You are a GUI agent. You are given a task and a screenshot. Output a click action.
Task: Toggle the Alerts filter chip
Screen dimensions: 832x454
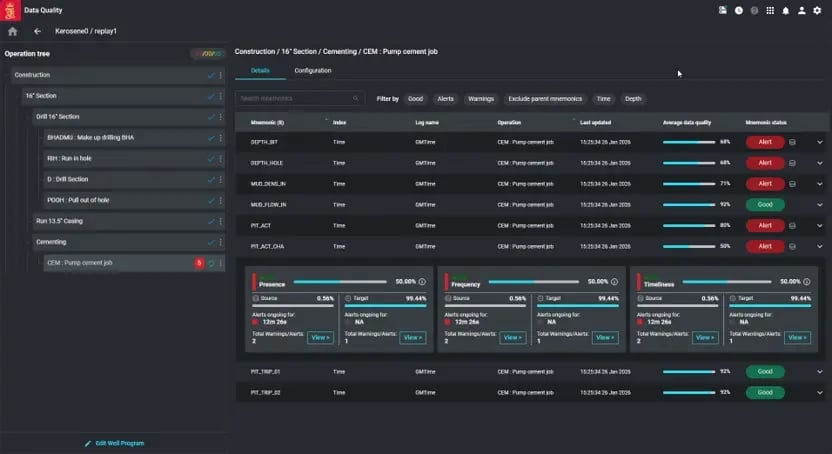point(445,99)
